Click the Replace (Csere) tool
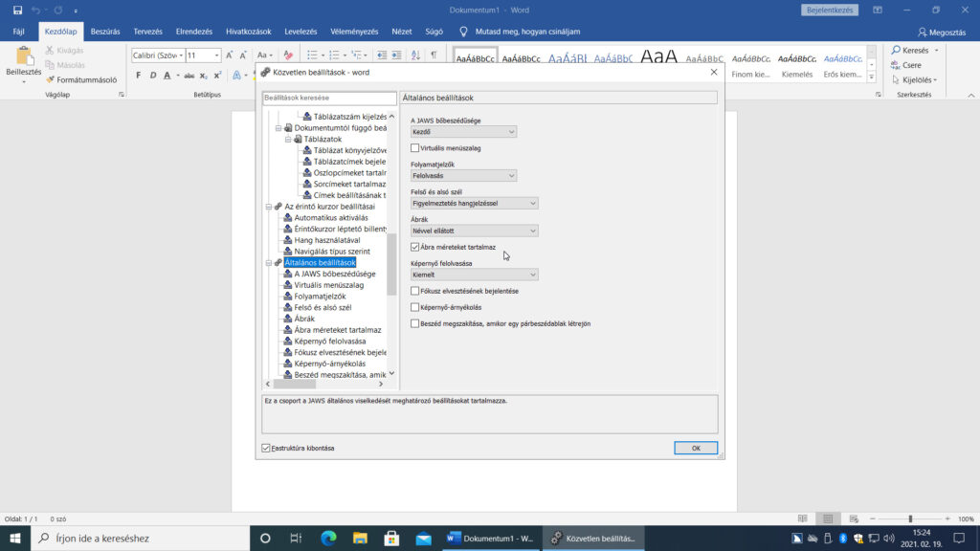Image resolution: width=980 pixels, height=551 pixels. pos(906,65)
